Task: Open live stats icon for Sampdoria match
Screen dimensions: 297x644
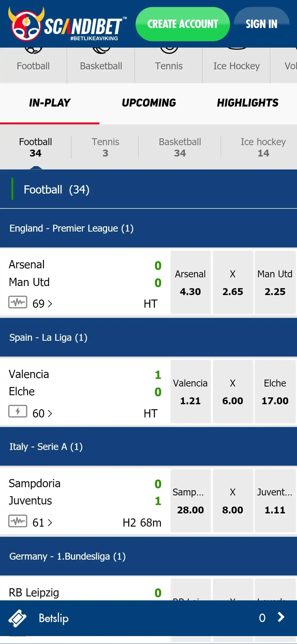Action: point(18,521)
